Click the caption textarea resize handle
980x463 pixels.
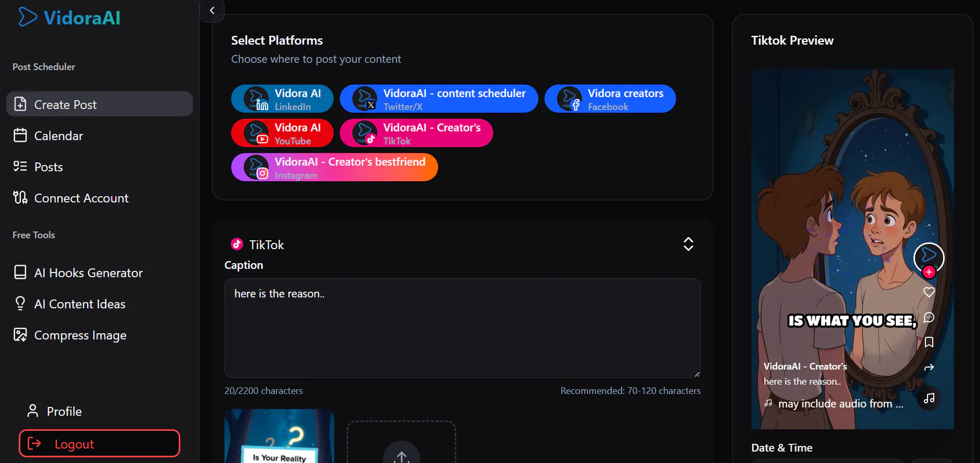(x=697, y=374)
